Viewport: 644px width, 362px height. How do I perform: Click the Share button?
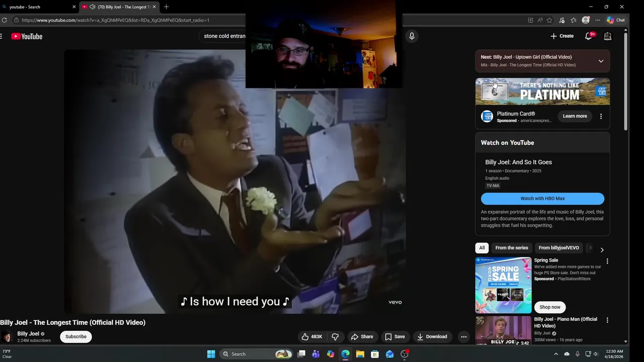pyautogui.click(x=362, y=337)
